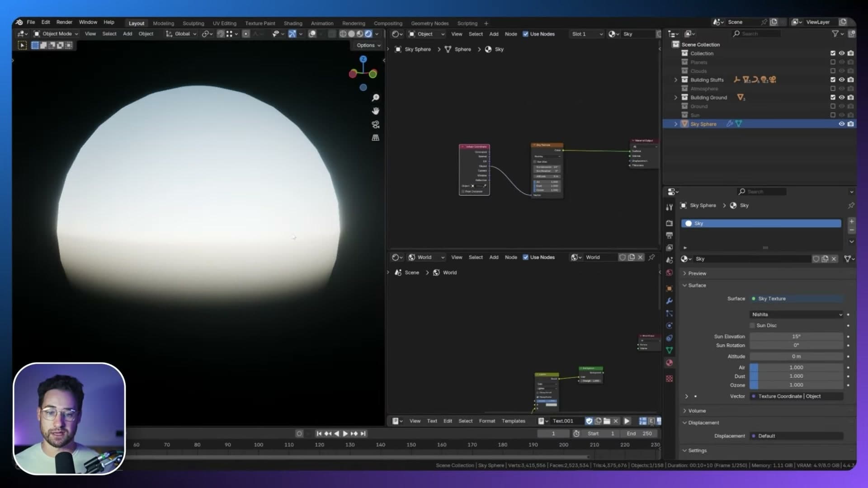The height and width of the screenshot is (488, 868).
Task: Select wireframe viewport shading mode
Action: (343, 34)
